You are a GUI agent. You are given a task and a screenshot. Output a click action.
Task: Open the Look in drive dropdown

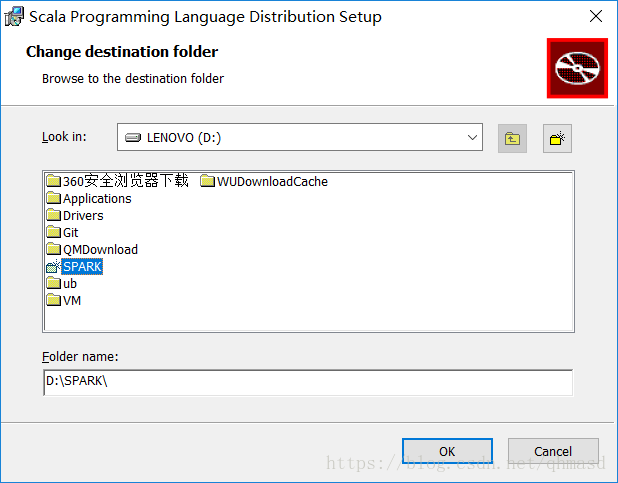(300, 137)
